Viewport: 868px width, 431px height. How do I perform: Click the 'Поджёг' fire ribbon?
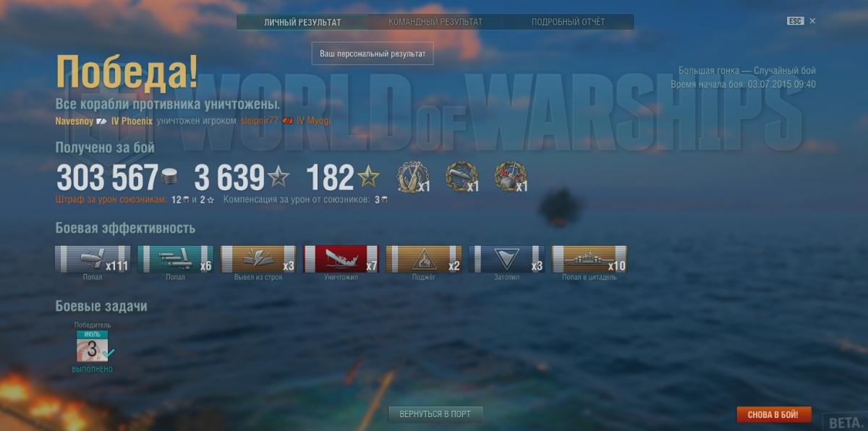tap(424, 259)
